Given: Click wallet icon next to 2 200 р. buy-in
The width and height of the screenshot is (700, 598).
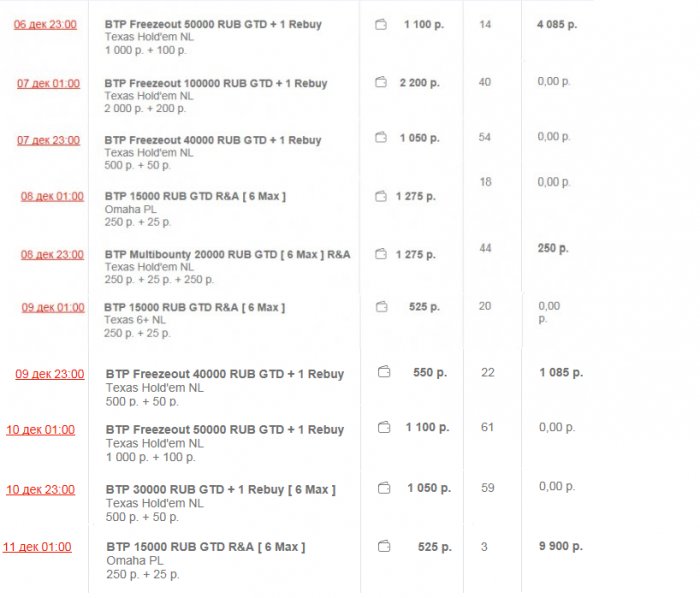Looking at the screenshot, I should pyautogui.click(x=381, y=83).
